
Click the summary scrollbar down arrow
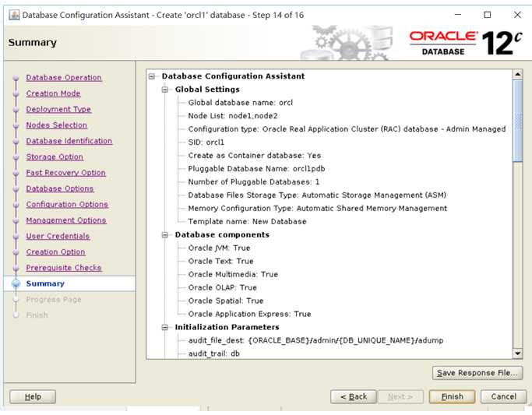(x=517, y=353)
